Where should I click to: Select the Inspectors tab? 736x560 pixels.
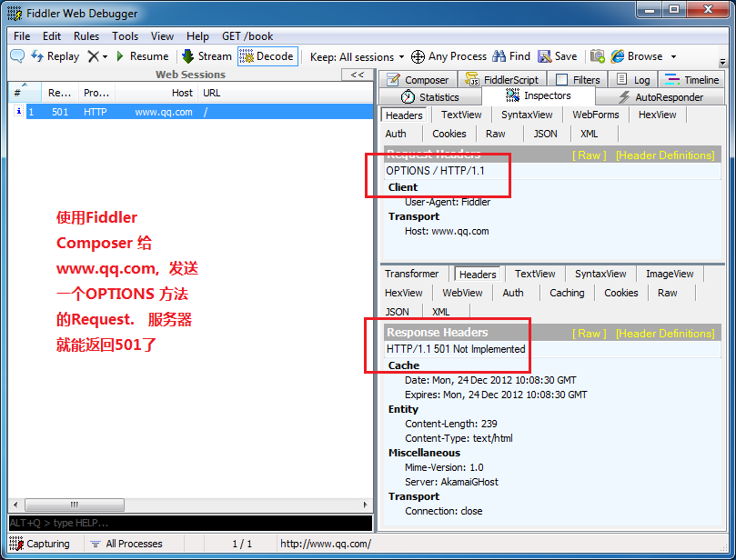(539, 95)
